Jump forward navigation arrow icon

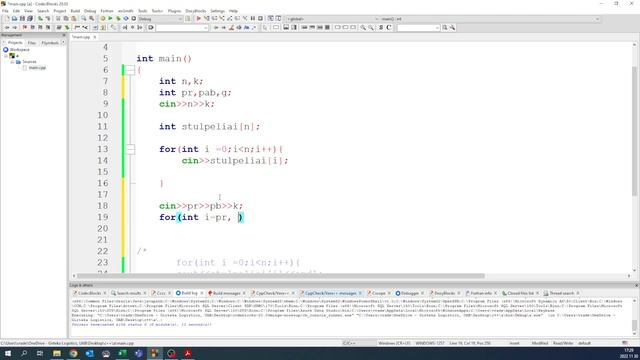(15, 28)
